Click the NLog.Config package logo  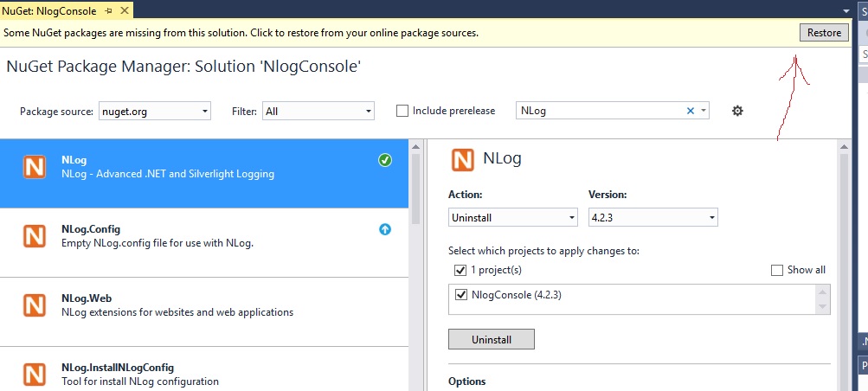[x=35, y=235]
